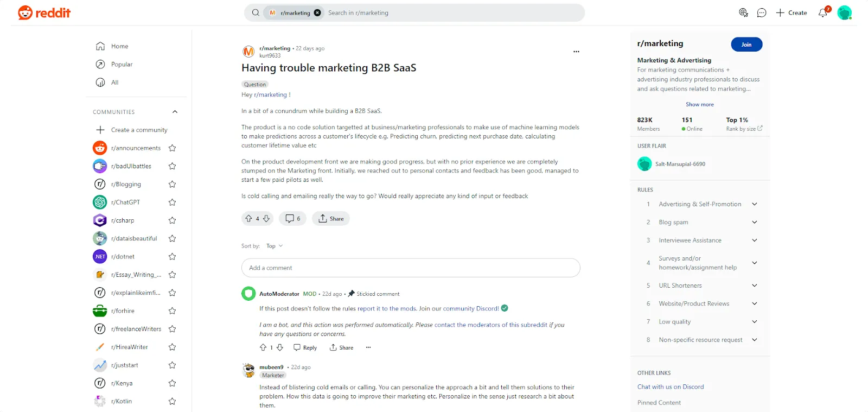Open r/HireaWriter community

(x=130, y=347)
